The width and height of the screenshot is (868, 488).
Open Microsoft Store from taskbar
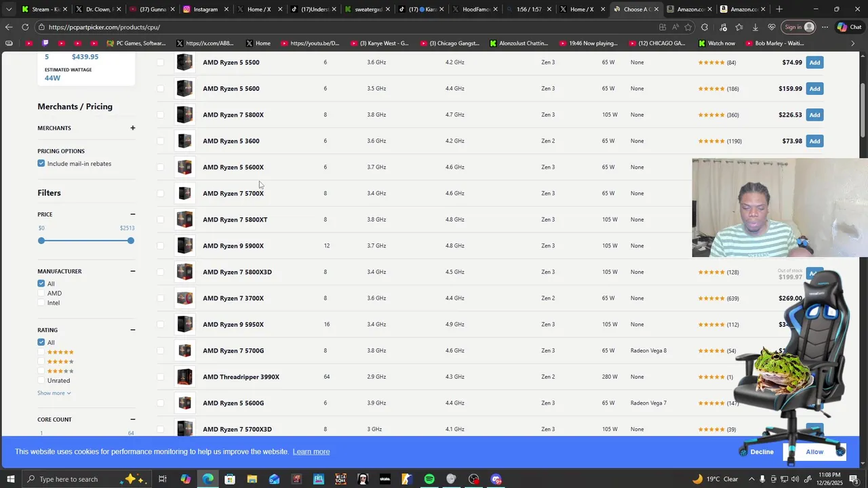tap(230, 479)
